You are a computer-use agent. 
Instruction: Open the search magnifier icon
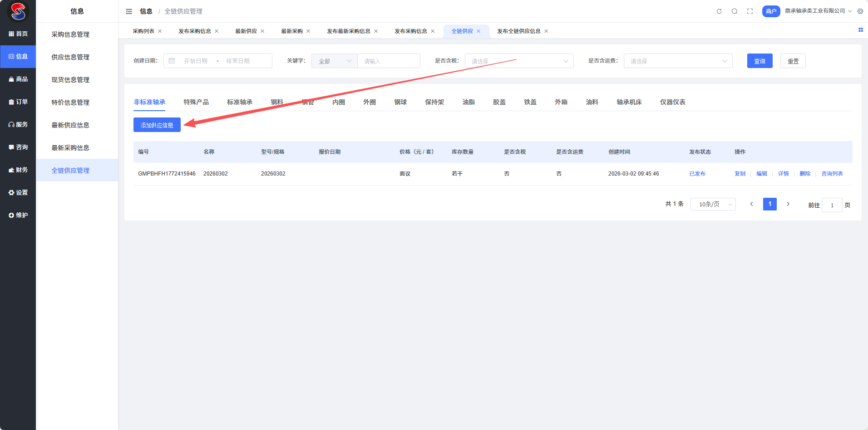pos(735,11)
